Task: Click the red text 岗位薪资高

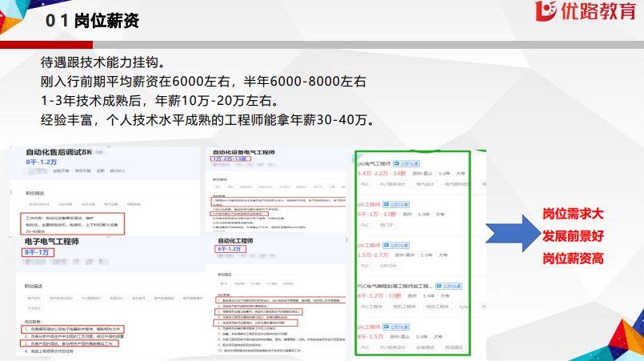Action: (x=573, y=259)
